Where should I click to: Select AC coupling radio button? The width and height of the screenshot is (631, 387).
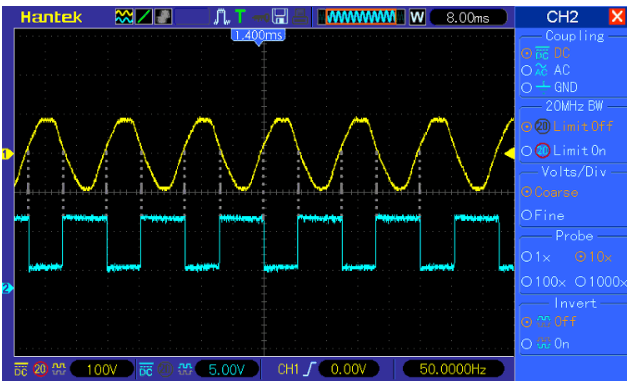tap(526, 71)
